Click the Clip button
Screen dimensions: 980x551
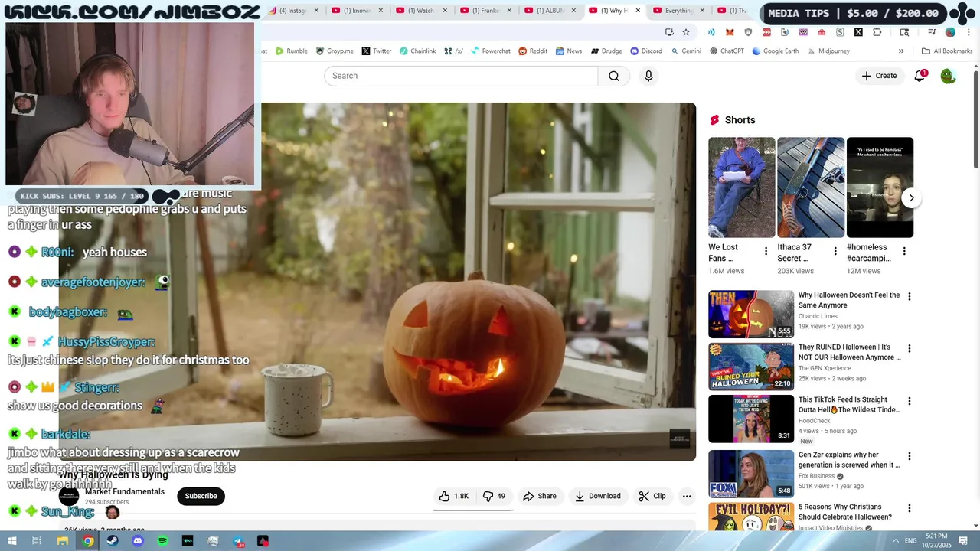click(x=652, y=496)
